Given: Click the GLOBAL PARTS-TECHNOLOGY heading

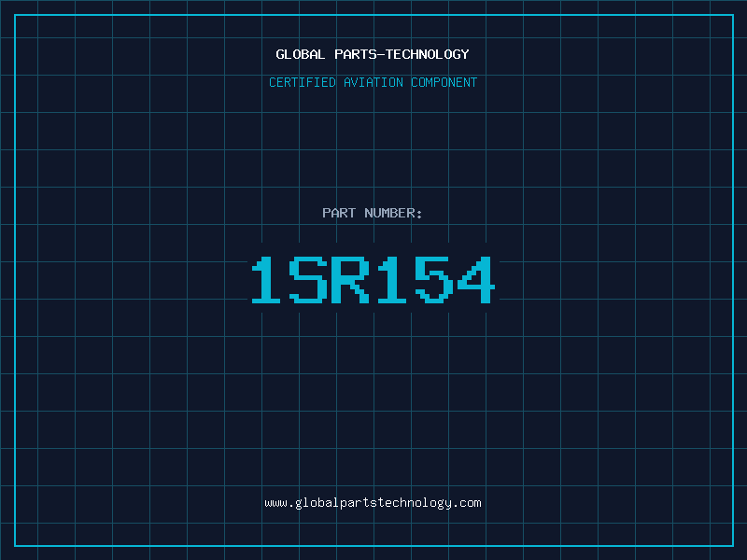Looking at the screenshot, I should (x=373, y=54).
